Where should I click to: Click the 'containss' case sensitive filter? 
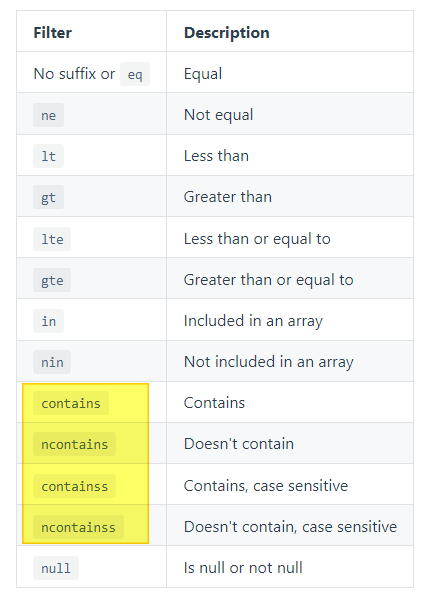pos(75,486)
